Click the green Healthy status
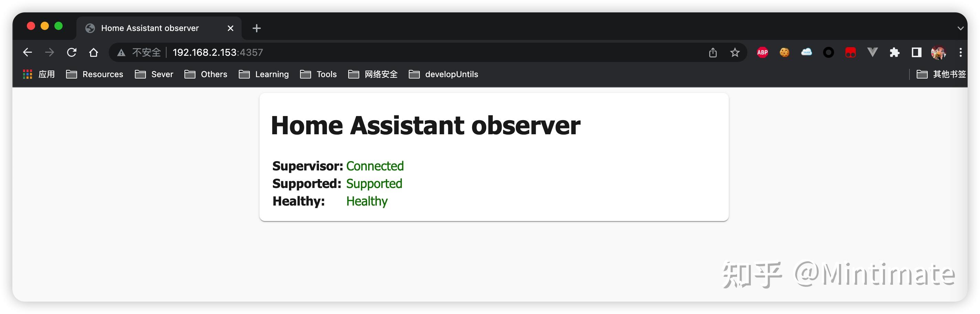 pyautogui.click(x=366, y=201)
